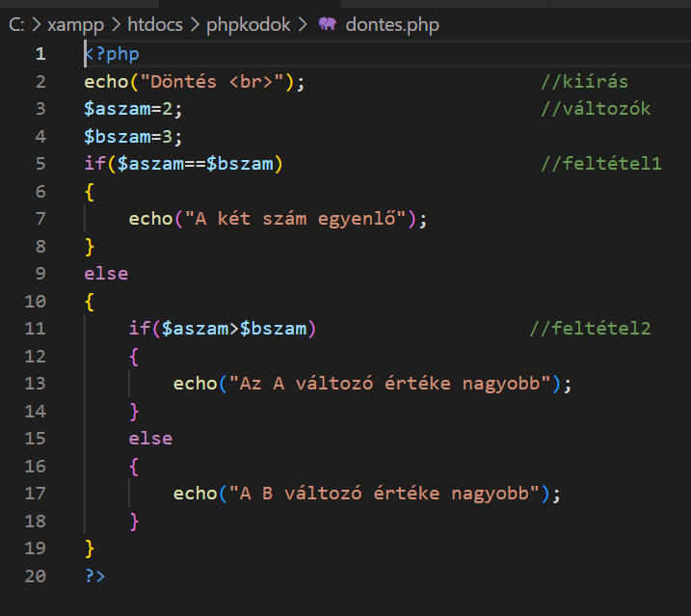Click line number 5 in the gutter
The height and width of the screenshot is (616, 691).
pyautogui.click(x=40, y=164)
